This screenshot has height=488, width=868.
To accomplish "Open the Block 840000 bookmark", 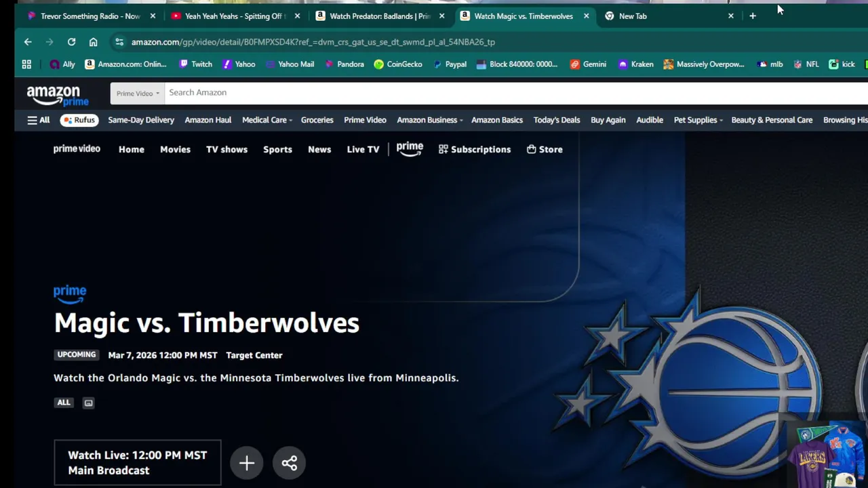I will coord(517,64).
